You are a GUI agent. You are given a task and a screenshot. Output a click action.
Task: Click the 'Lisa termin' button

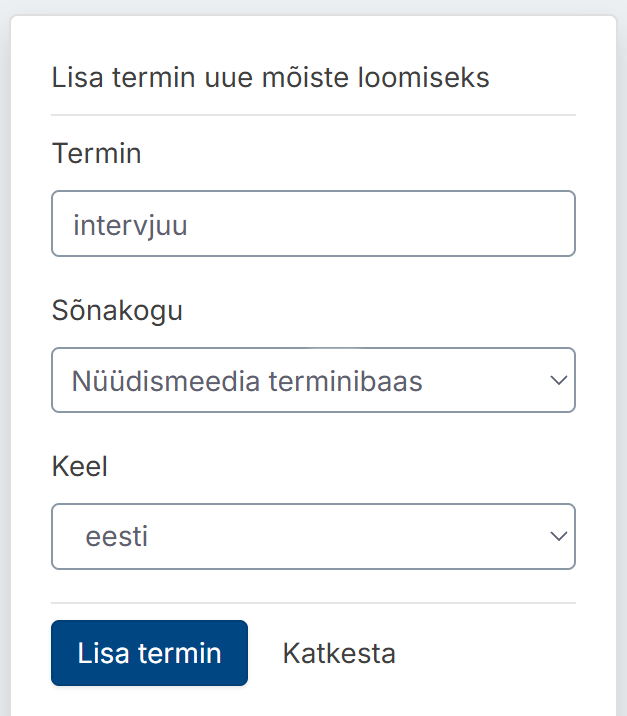[149, 653]
